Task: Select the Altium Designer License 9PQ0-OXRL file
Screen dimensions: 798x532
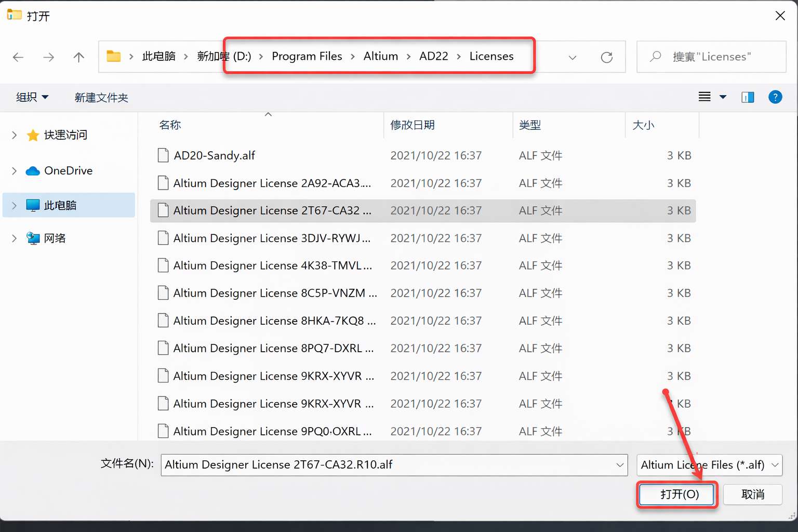Action: tap(423, 431)
